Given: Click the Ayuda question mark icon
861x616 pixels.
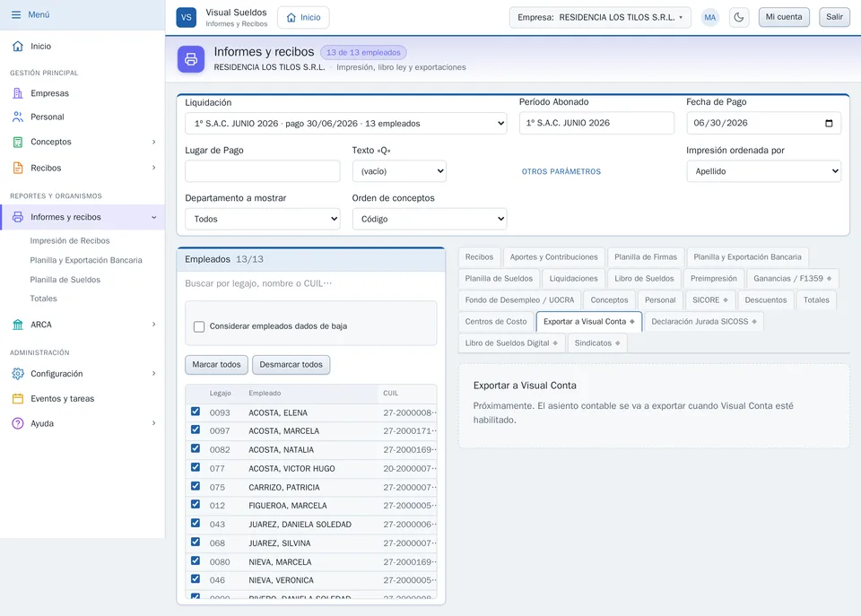Looking at the screenshot, I should 18,423.
